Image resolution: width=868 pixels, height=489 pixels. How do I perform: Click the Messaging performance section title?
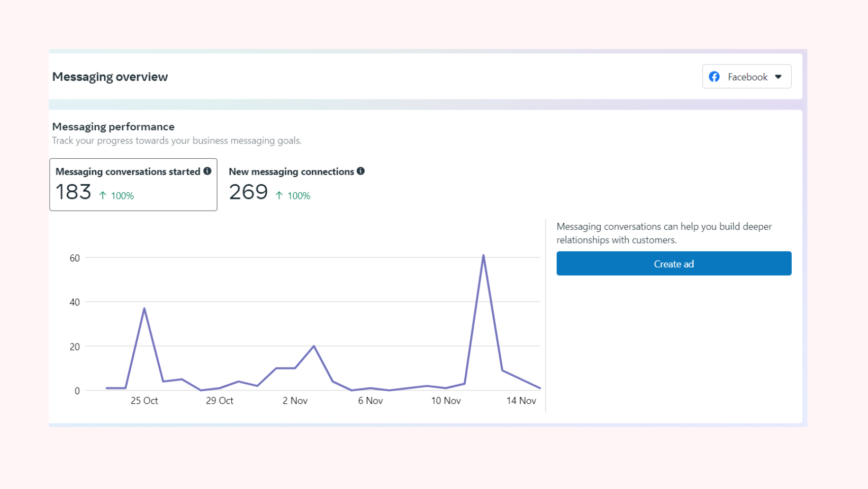(113, 126)
